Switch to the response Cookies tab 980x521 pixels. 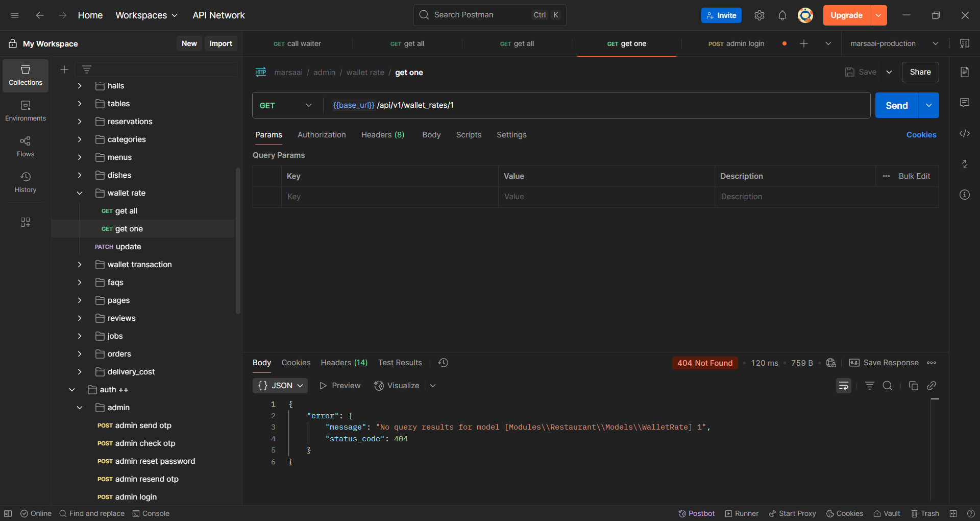pyautogui.click(x=296, y=363)
